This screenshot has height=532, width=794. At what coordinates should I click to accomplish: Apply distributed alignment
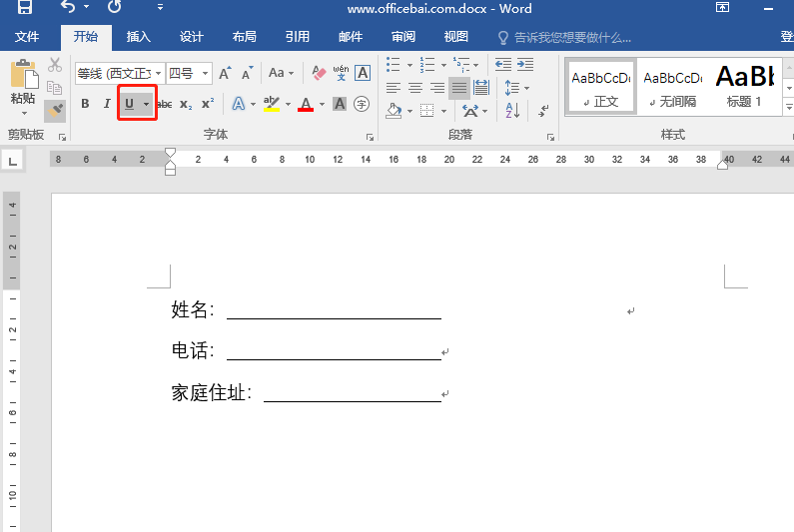click(481, 88)
